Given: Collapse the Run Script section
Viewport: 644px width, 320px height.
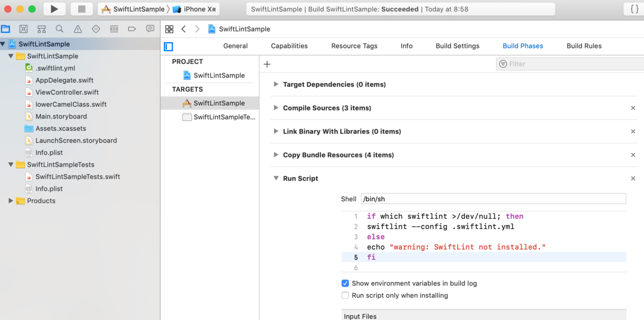Looking at the screenshot, I should coord(276,178).
